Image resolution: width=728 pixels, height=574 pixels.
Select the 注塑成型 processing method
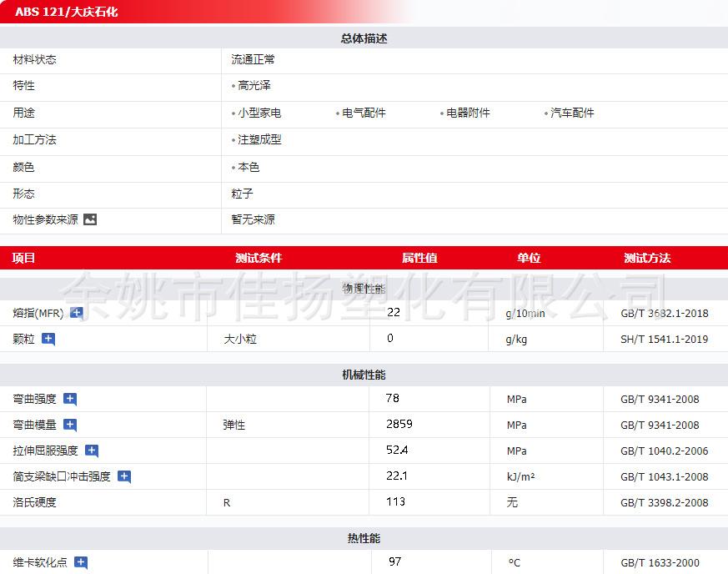coord(259,139)
